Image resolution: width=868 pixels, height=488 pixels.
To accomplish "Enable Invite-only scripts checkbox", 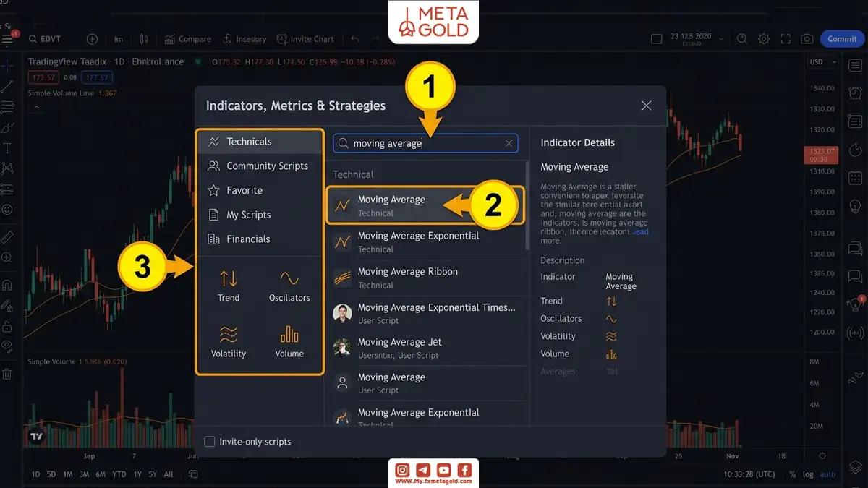I will (210, 442).
